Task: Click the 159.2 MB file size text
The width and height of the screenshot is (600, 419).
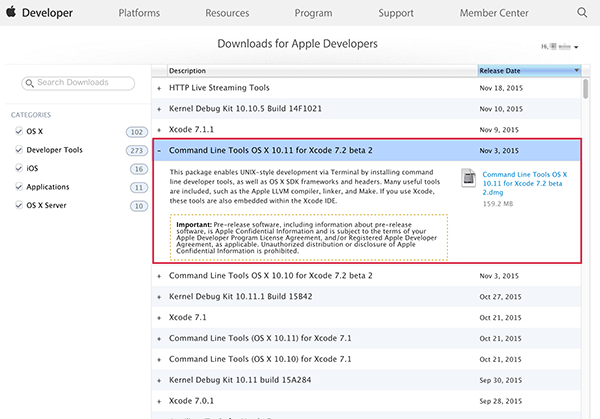Action: tap(497, 204)
